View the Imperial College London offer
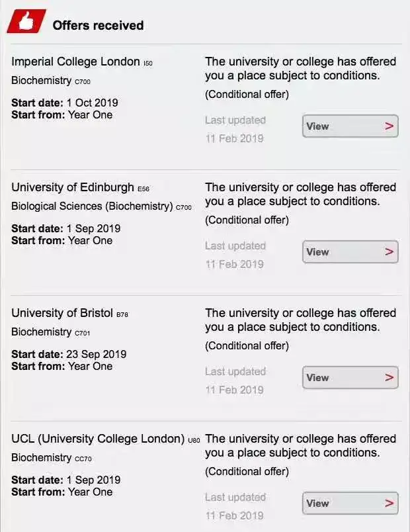Image resolution: width=410 pixels, height=532 pixels. click(349, 126)
